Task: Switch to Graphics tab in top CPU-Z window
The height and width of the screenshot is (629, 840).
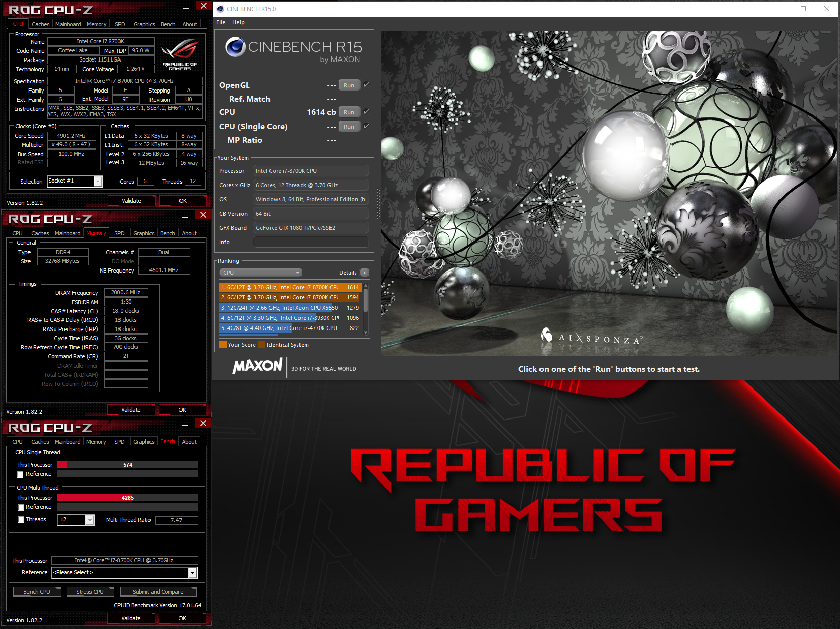Action: tap(144, 24)
